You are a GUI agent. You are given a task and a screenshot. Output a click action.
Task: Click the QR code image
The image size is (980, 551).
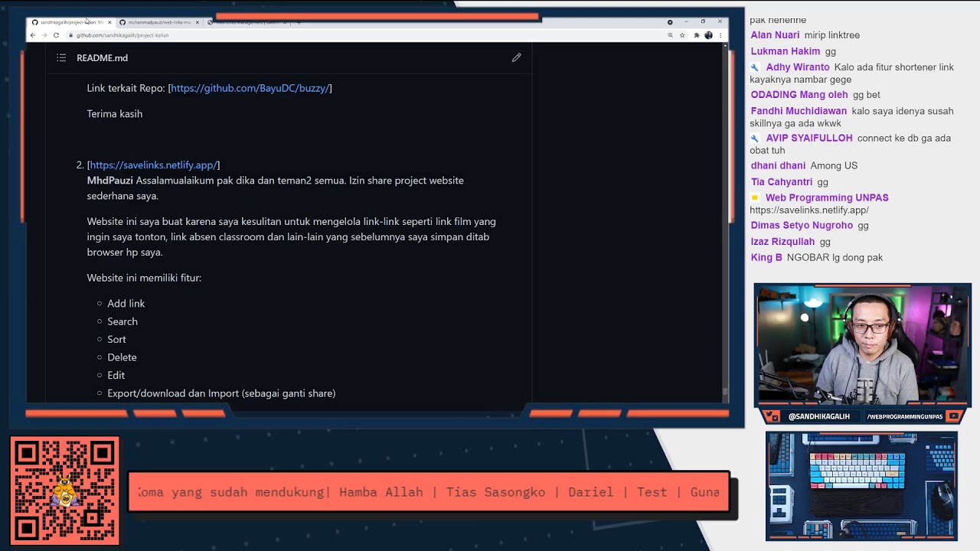65,491
